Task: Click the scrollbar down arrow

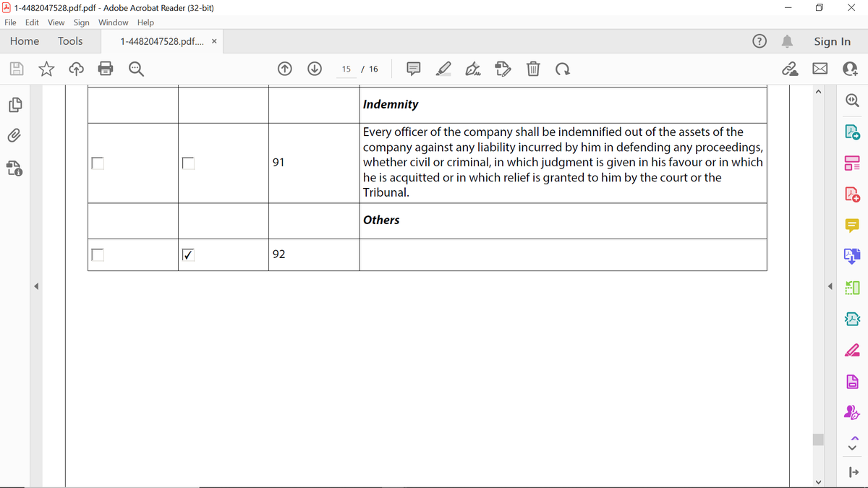Action: [x=819, y=481]
